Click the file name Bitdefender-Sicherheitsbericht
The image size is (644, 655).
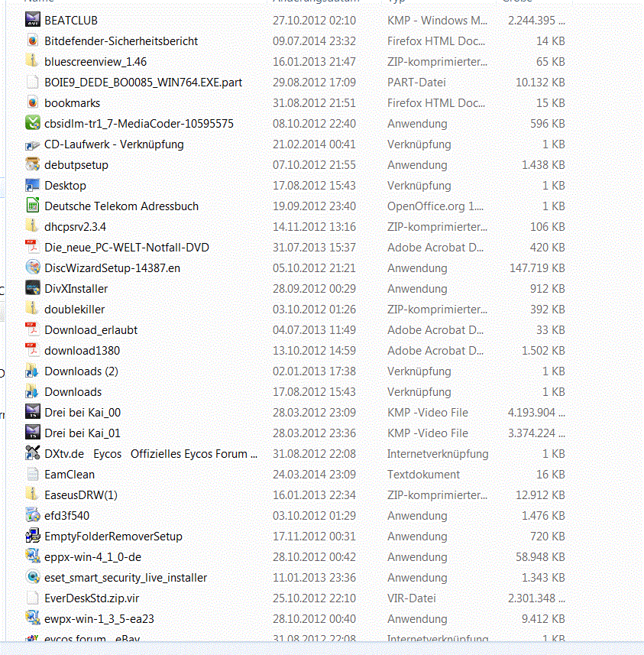click(x=121, y=41)
